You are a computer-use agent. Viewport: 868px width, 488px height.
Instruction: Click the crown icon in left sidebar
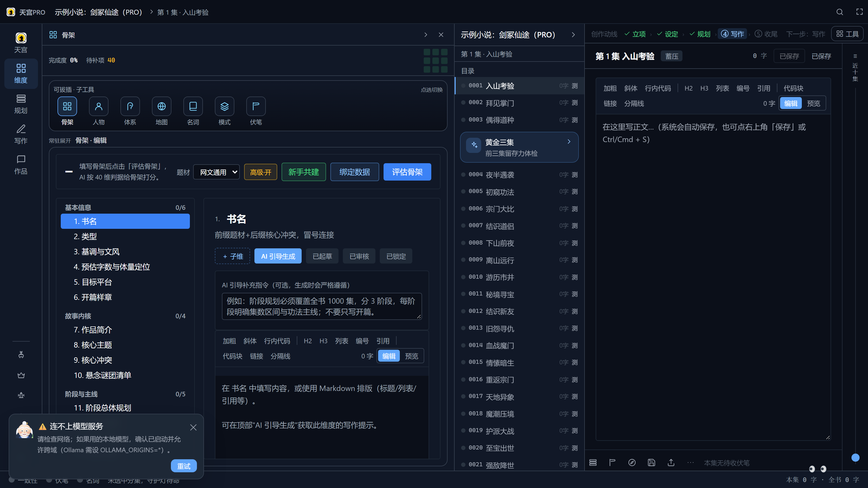(x=21, y=375)
